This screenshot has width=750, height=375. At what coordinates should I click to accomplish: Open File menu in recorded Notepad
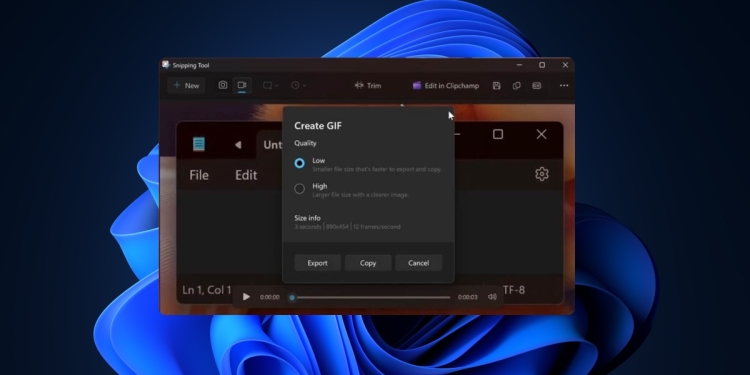[199, 175]
